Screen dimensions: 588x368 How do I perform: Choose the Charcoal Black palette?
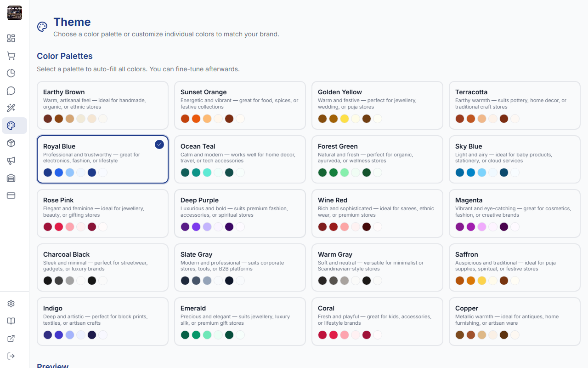click(102, 267)
